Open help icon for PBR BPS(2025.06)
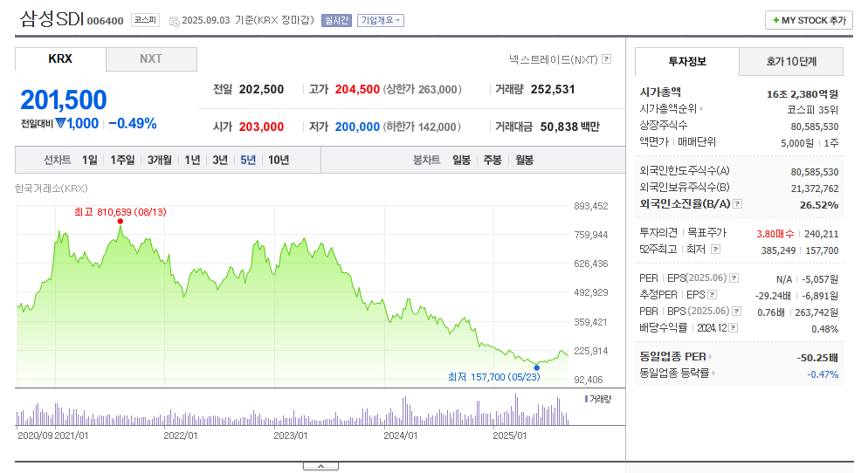 coord(737,311)
